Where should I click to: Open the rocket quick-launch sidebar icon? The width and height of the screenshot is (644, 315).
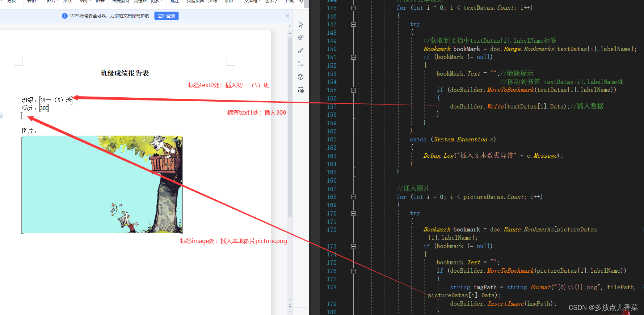301,38
